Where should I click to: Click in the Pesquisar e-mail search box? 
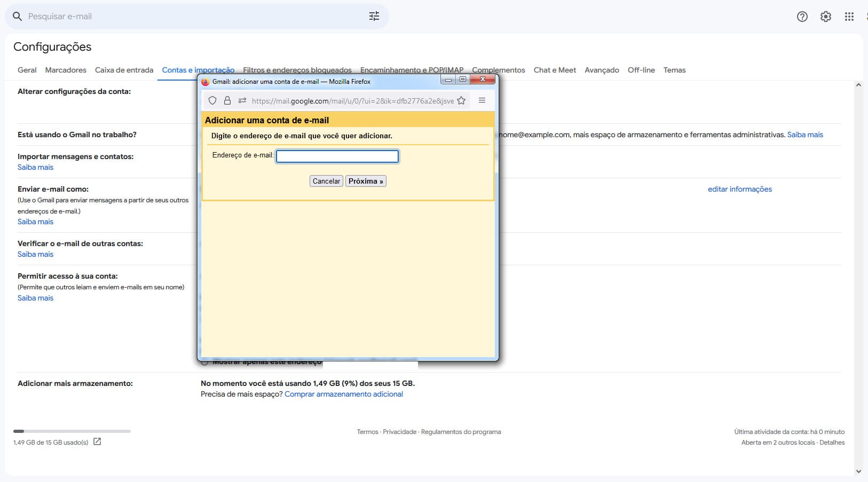[x=192, y=17]
